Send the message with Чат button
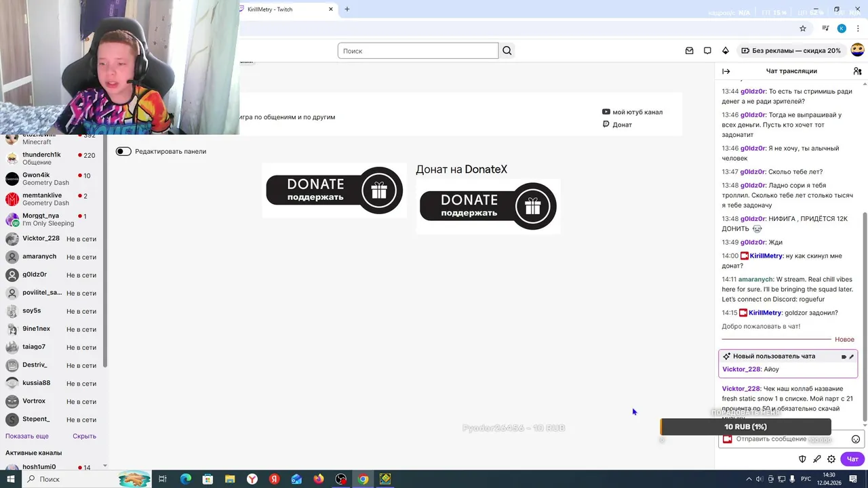This screenshot has width=868, height=488. pyautogui.click(x=852, y=459)
